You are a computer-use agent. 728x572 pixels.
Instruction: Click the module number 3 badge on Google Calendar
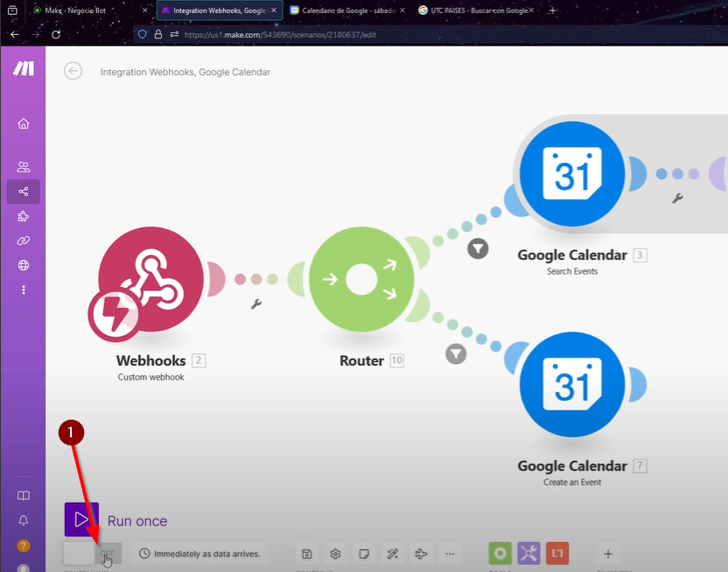[x=640, y=255]
